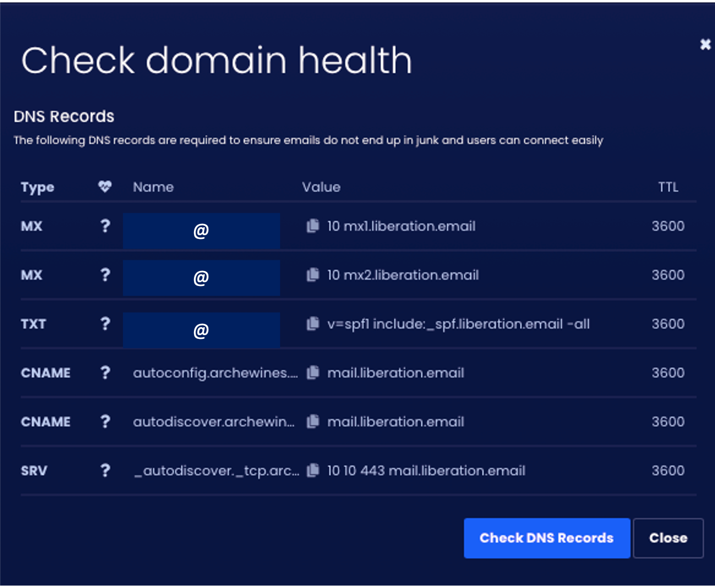The height and width of the screenshot is (588, 715).
Task: Copy value in the autoconfig CNAME row
Action: point(313,373)
